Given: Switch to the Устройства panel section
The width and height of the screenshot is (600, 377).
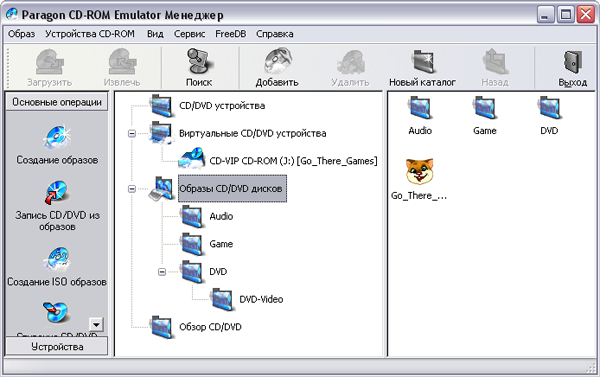Looking at the screenshot, I should (x=57, y=347).
